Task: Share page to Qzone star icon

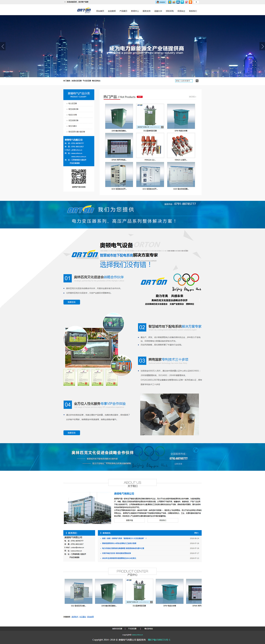Action: point(170,2)
